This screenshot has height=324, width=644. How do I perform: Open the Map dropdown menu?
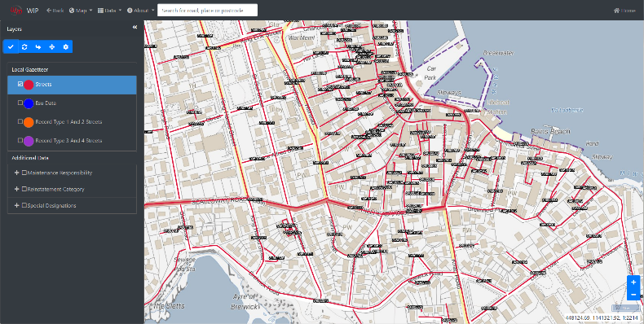pos(81,11)
